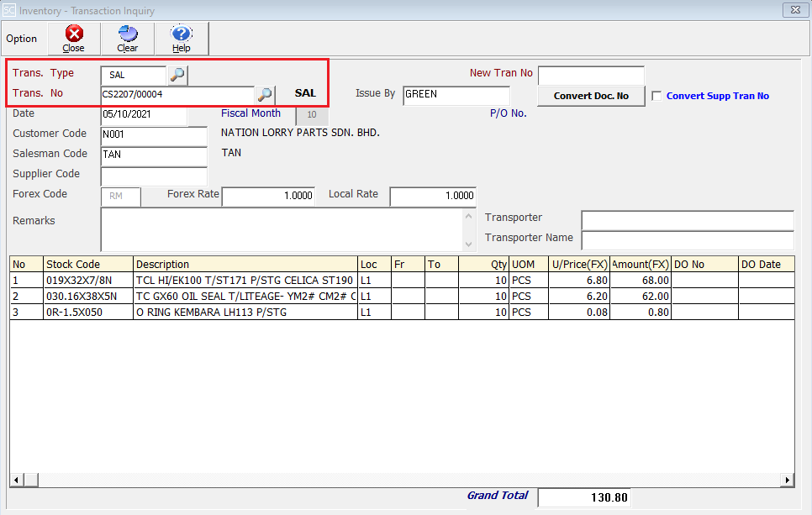
Task: Click description O RING KEMBARA LH113 P/STG
Action: pos(245,312)
